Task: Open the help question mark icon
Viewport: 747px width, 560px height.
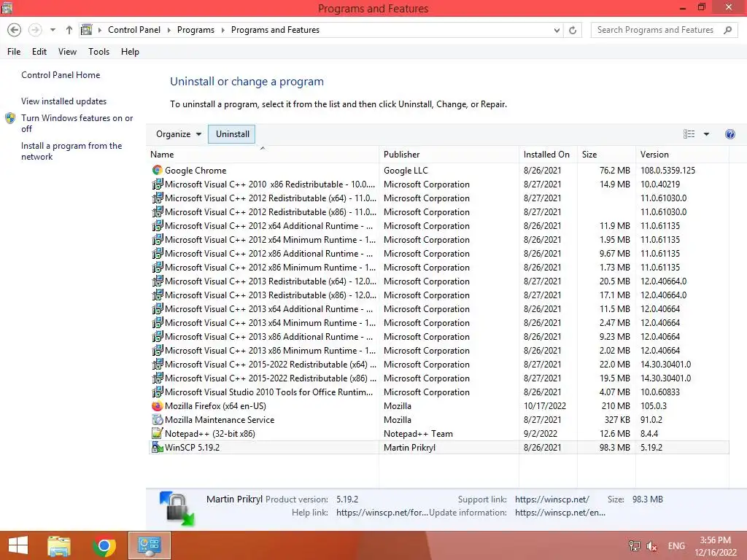Action: click(729, 134)
